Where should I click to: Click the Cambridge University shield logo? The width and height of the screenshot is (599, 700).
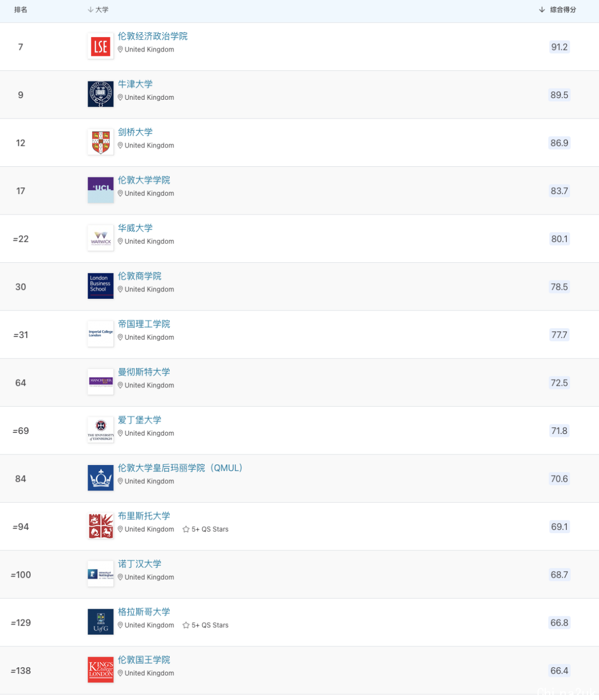point(100,142)
